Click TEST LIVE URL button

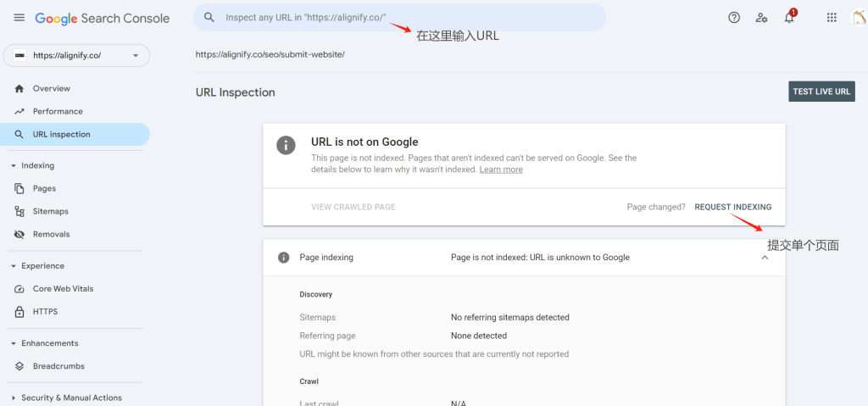point(821,92)
